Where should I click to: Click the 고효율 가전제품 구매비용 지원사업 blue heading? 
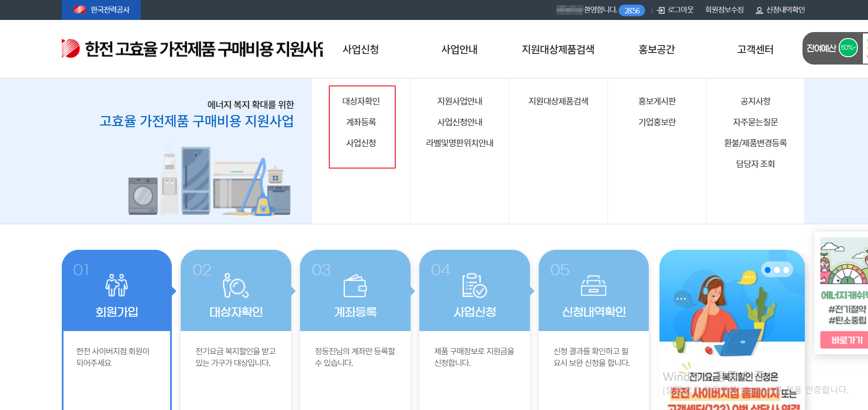tap(196, 121)
